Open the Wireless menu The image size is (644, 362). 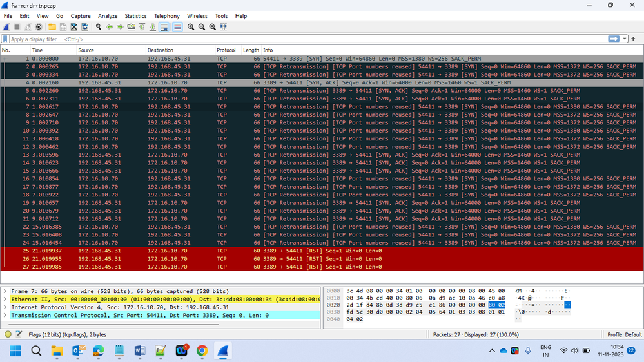(197, 16)
